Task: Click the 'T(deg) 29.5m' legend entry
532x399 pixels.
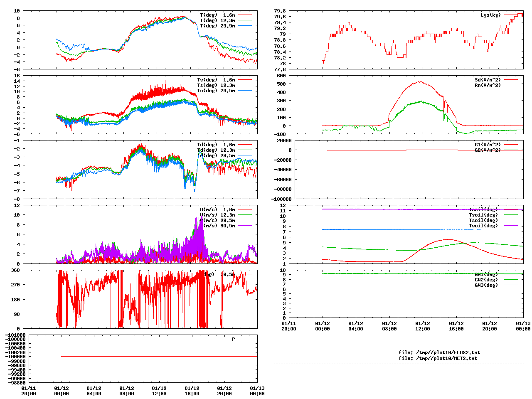Action: click(x=217, y=26)
